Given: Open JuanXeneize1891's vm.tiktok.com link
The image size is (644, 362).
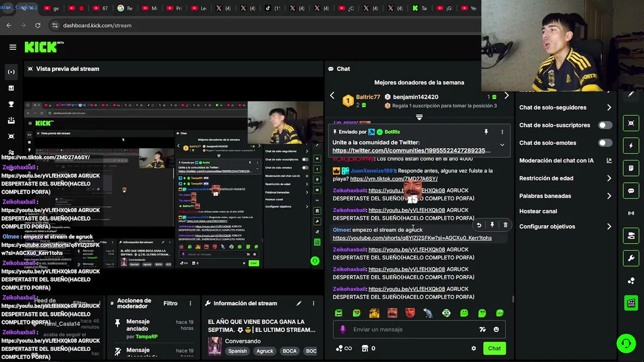Looking at the screenshot, I should (x=393, y=178).
